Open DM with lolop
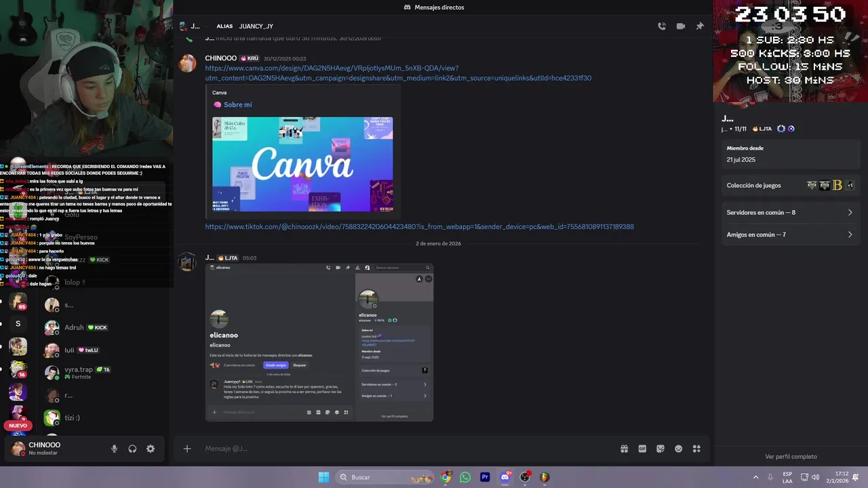 (x=102, y=282)
